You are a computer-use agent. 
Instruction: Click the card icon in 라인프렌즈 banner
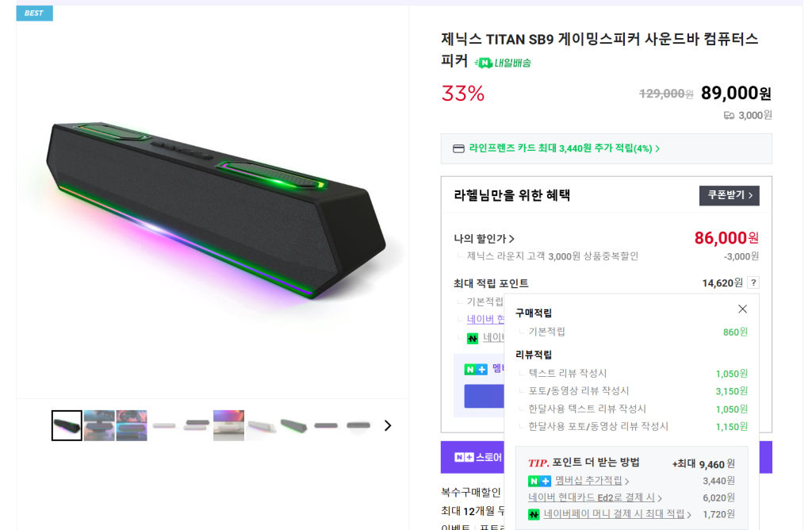458,148
